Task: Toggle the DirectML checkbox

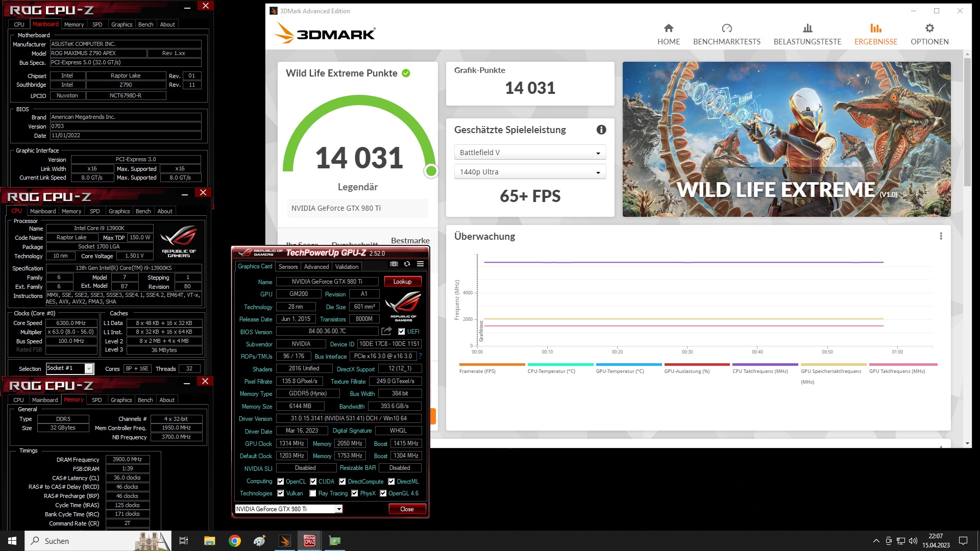Action: coord(391,481)
